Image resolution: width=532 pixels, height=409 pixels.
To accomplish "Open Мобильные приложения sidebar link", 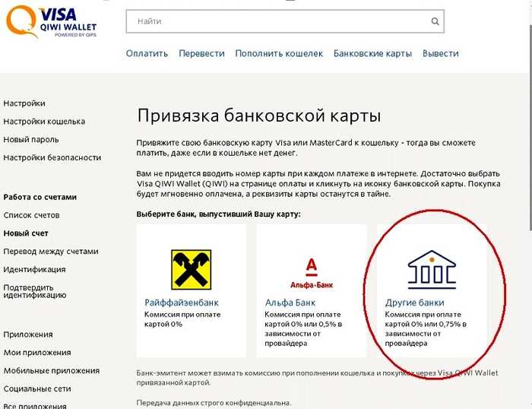I will 51,371.
